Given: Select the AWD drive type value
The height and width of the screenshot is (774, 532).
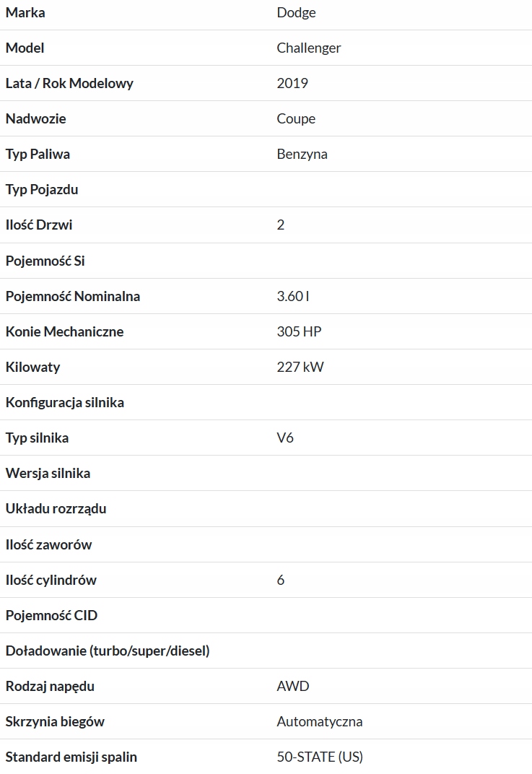Looking at the screenshot, I should (293, 686).
